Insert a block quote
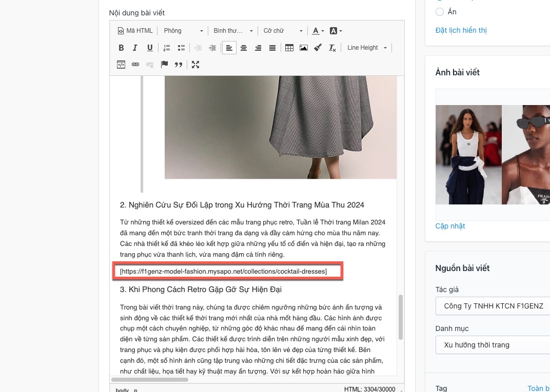Viewport: 550px width, 392px height. pyautogui.click(x=179, y=65)
